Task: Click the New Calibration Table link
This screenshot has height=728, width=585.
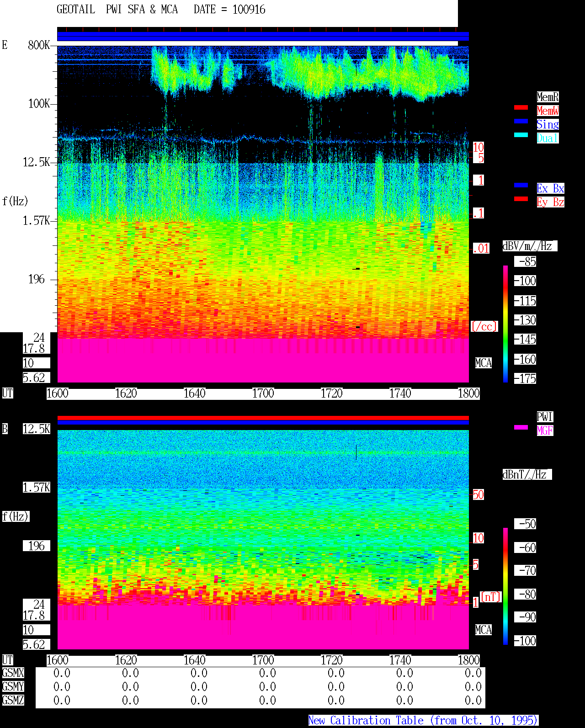Action: click(423, 721)
